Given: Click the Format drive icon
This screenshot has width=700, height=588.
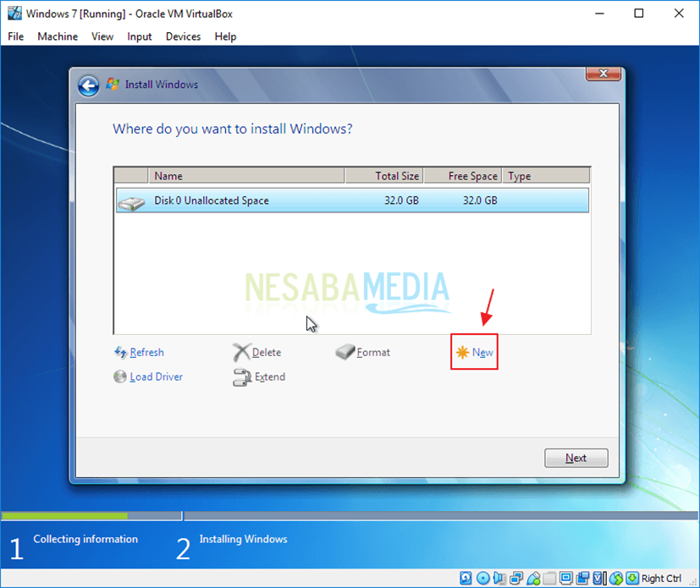Looking at the screenshot, I should click(x=344, y=353).
